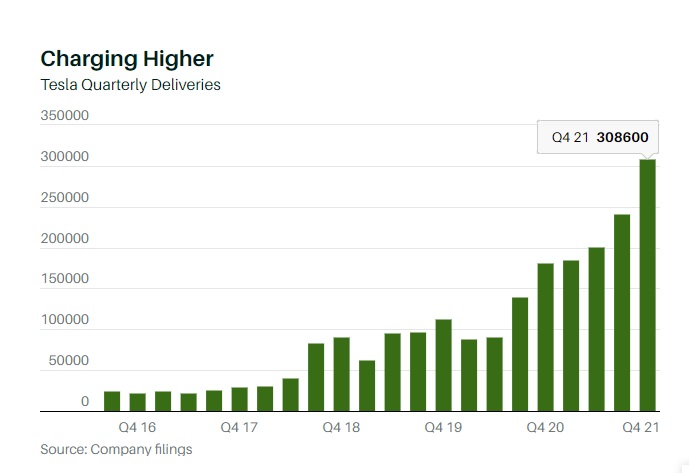Click the 'Charging Higher' chart title
The width and height of the screenshot is (689, 473).
(x=126, y=58)
